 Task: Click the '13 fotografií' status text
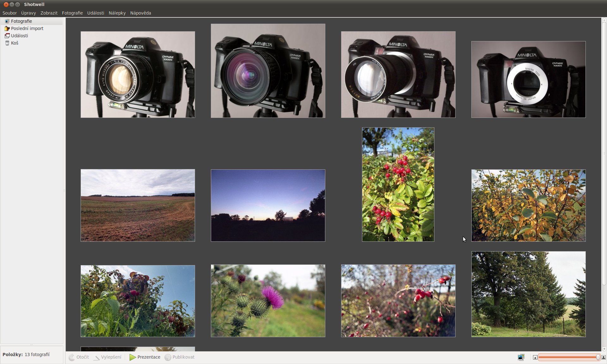(37, 355)
